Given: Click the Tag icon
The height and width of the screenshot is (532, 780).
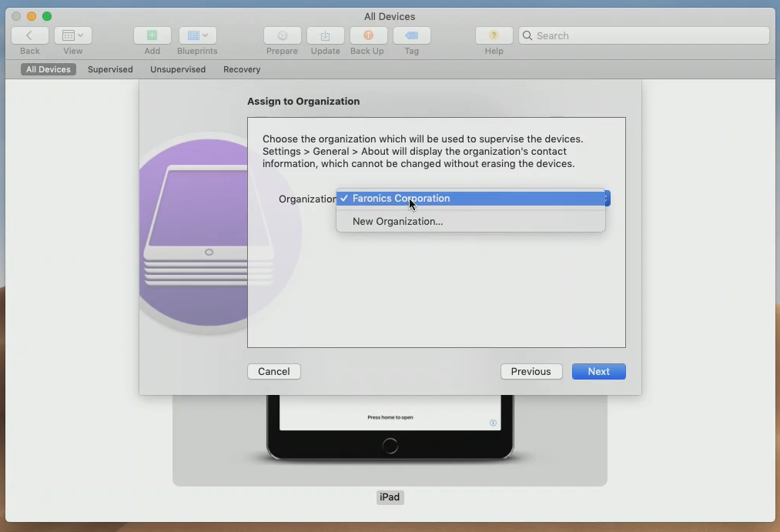Looking at the screenshot, I should click(411, 35).
